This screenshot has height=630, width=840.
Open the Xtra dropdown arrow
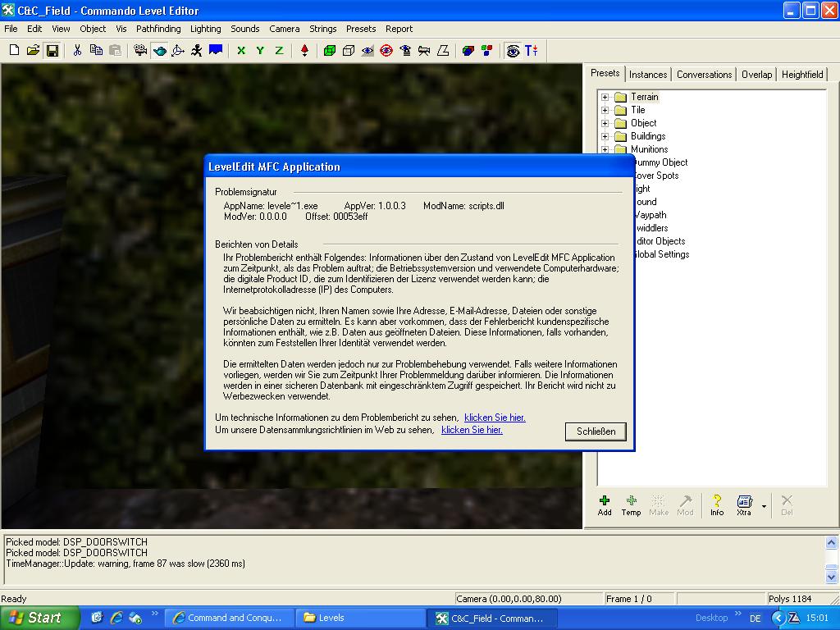pos(764,506)
